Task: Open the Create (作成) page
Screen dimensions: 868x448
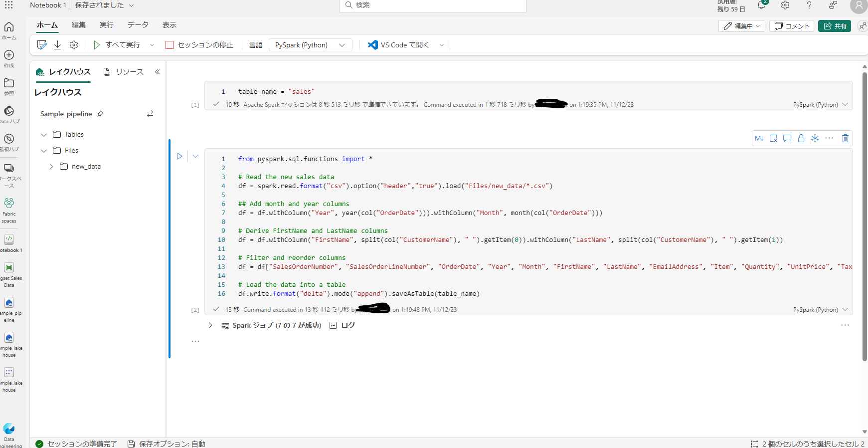Action: pos(9,58)
